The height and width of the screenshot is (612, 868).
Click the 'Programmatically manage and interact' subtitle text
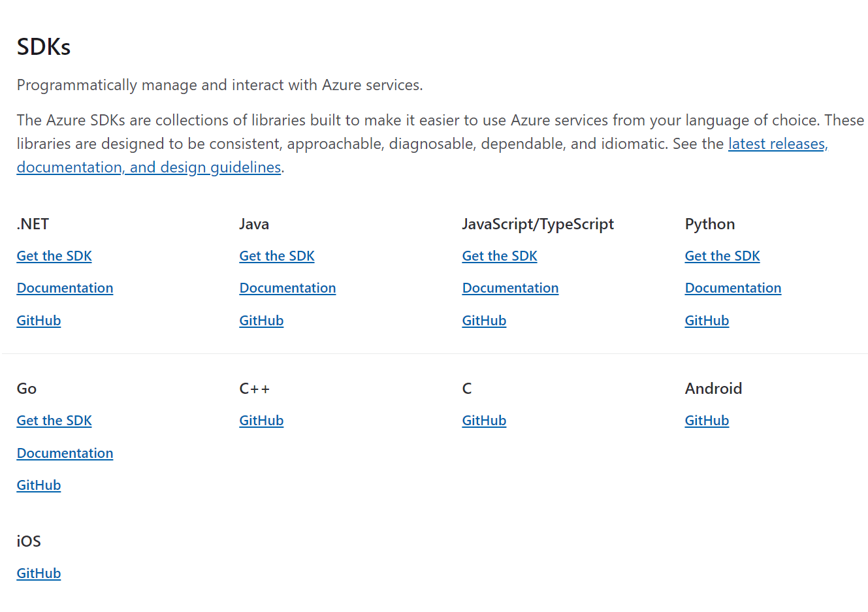[x=219, y=85]
